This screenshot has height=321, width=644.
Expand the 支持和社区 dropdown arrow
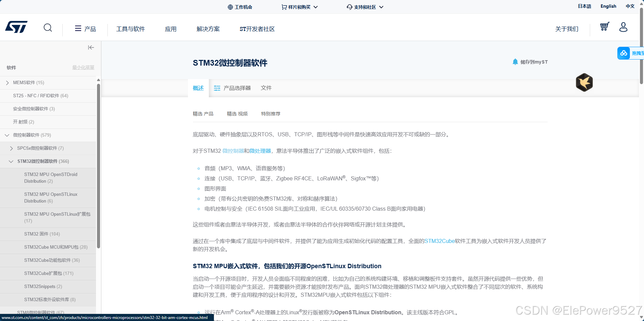click(x=381, y=7)
